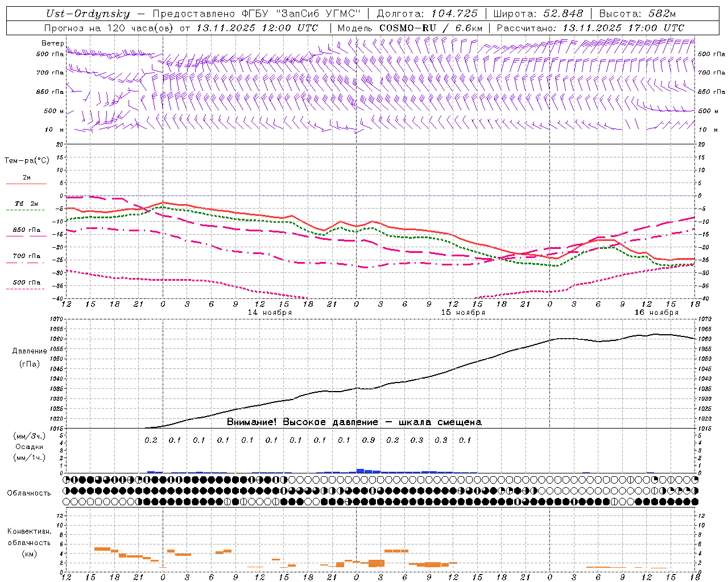728x582 pixels.
Task: Click the Ветер panel label
Action: (53, 43)
